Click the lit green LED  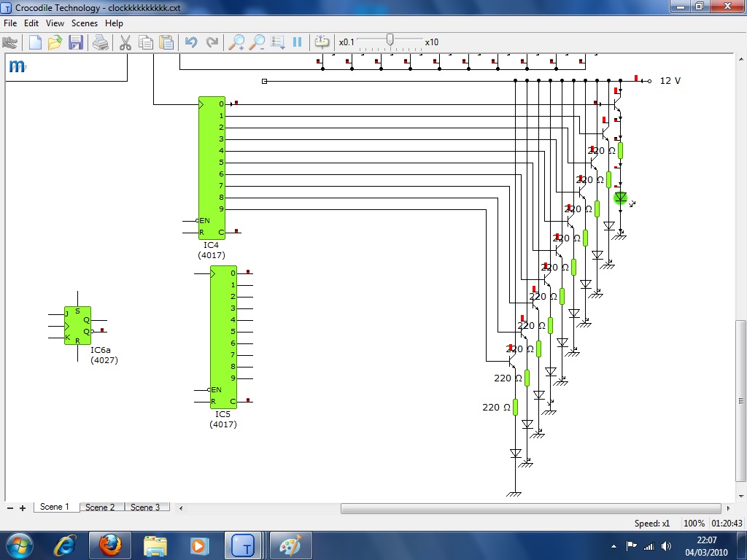(620, 197)
